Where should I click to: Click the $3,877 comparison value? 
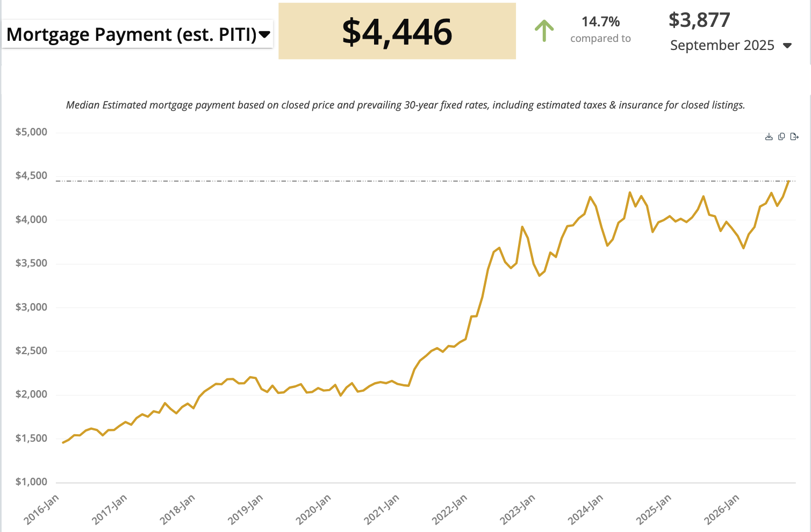tap(699, 20)
